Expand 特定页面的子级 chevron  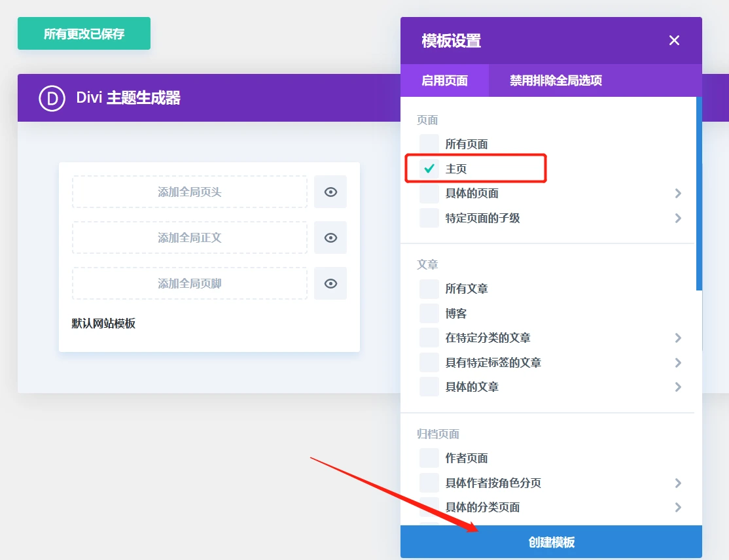click(x=678, y=218)
